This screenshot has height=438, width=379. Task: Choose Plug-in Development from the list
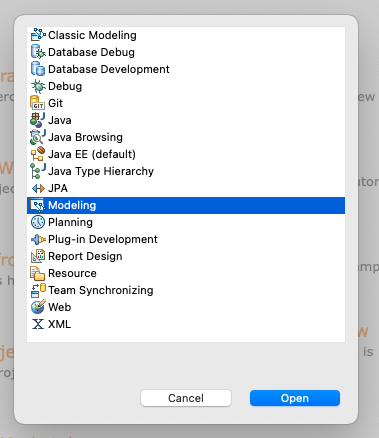tap(186, 239)
